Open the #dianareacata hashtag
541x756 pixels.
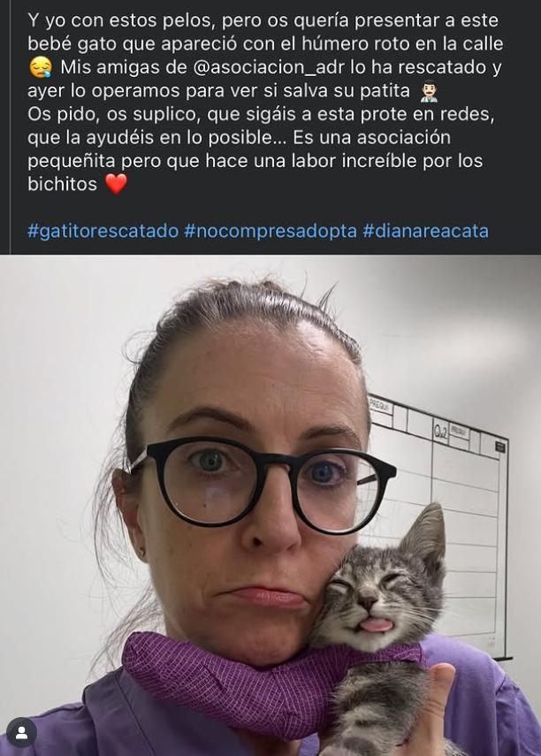click(x=426, y=231)
